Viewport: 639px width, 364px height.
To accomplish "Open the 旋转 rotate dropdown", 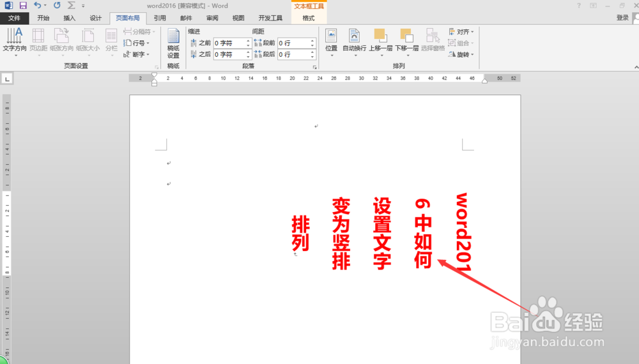I will tap(461, 54).
